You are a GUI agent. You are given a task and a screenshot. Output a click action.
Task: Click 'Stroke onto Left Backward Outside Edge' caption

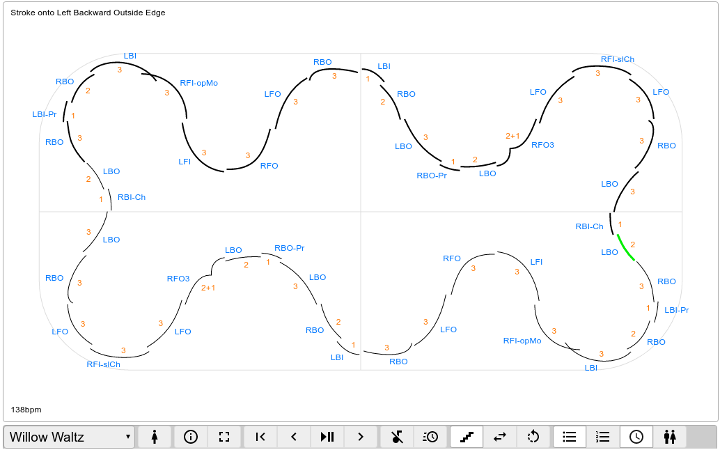tap(88, 13)
